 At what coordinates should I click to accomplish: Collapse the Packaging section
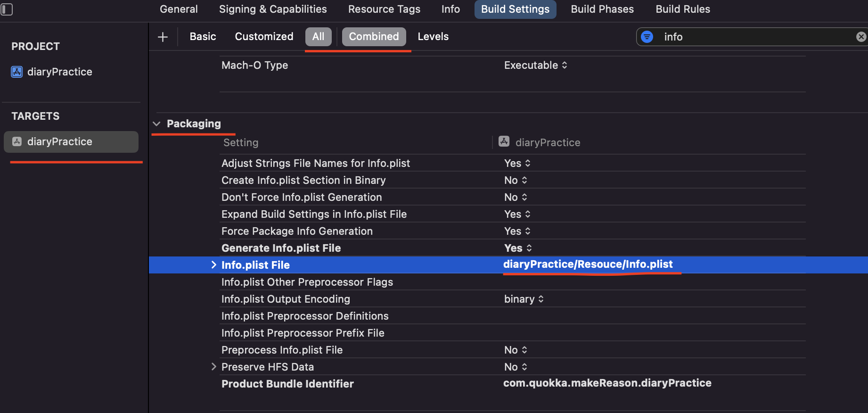pyautogui.click(x=156, y=124)
